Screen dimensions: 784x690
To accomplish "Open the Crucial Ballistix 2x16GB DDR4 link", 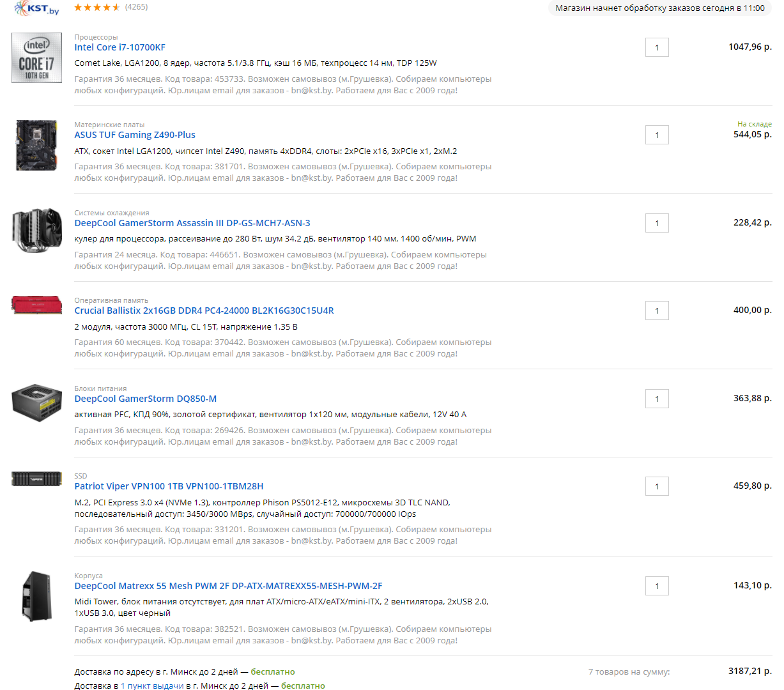I will click(x=204, y=310).
